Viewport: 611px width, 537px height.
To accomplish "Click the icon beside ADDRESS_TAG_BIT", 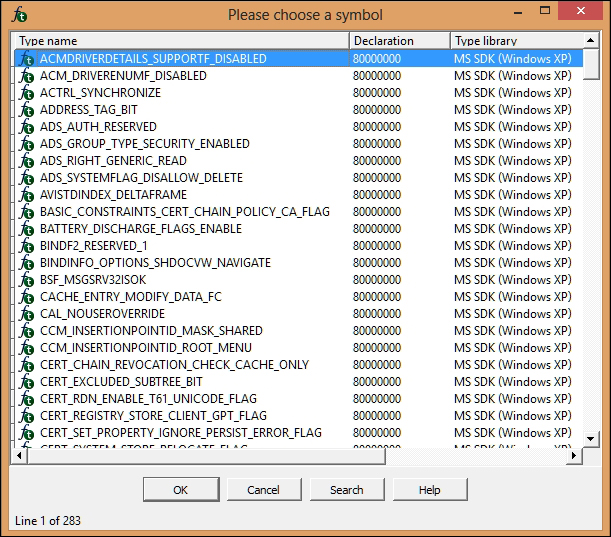I will [x=27, y=110].
